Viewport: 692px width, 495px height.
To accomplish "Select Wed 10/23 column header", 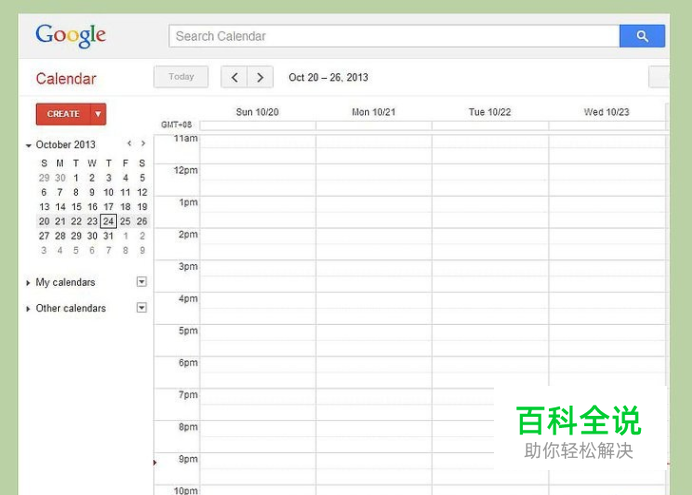I will coord(606,112).
